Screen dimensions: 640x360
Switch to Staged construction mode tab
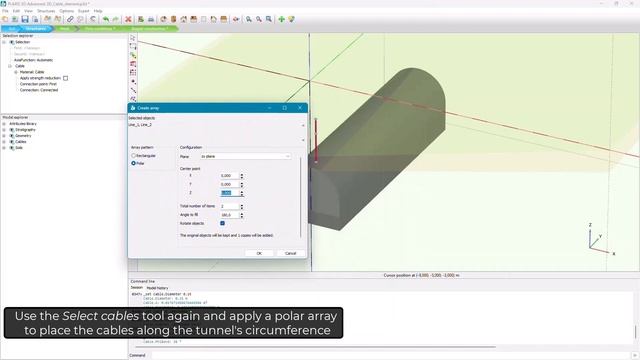tap(149, 29)
